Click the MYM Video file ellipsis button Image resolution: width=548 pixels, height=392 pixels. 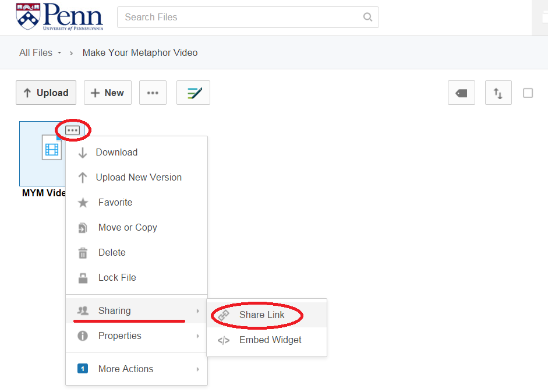tap(73, 130)
